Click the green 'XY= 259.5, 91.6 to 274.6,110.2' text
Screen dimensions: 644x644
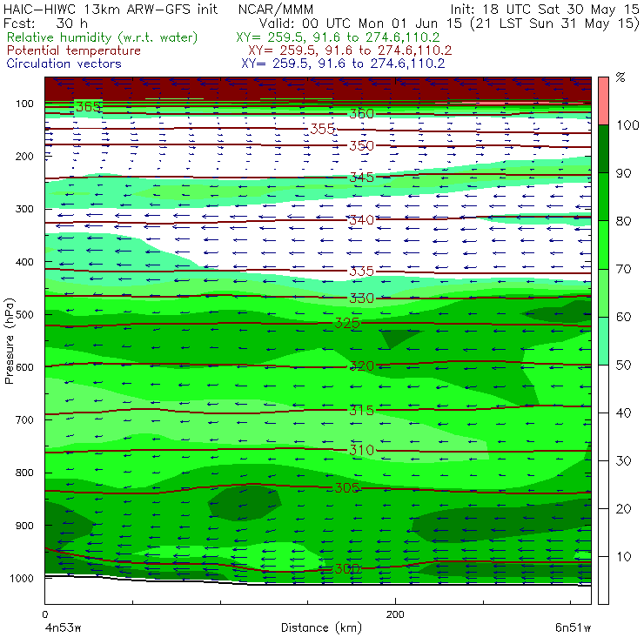click(338, 37)
